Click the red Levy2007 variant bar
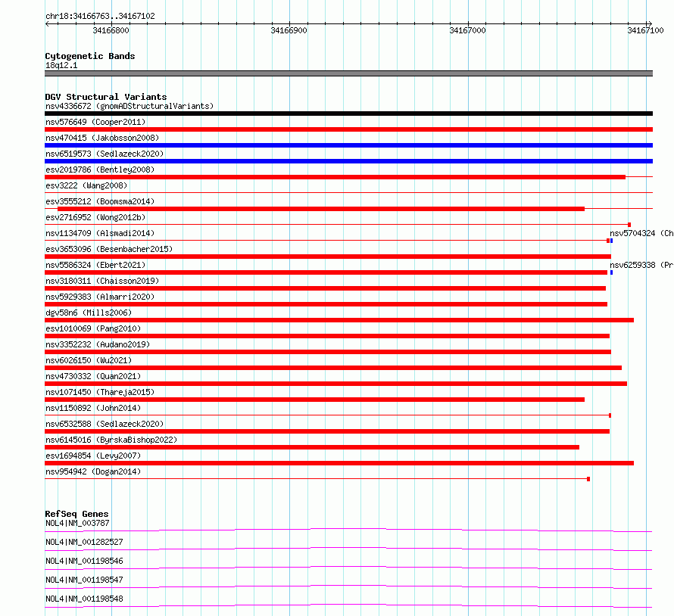 coord(339,463)
